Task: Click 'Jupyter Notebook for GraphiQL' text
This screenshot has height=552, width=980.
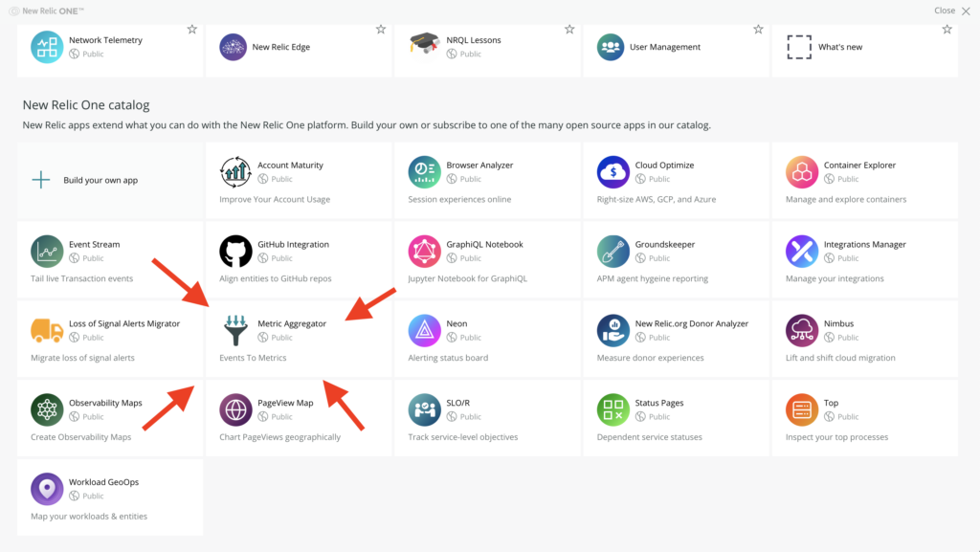Action: click(467, 278)
